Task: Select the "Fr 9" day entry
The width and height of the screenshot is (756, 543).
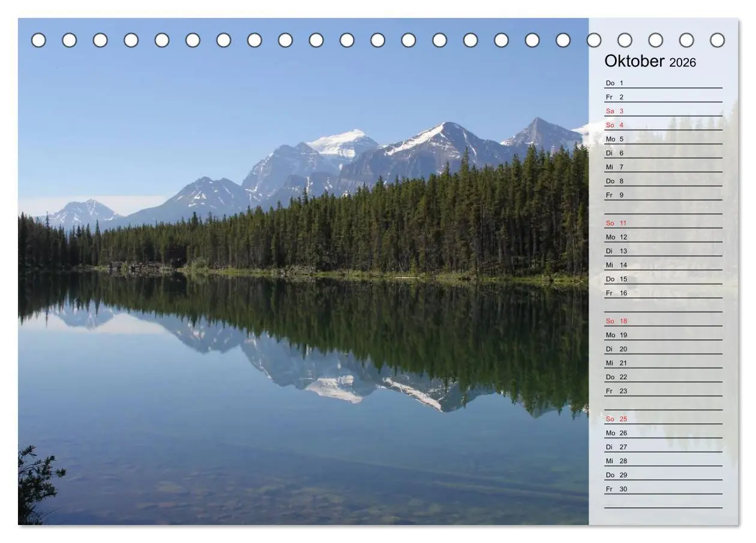Action: tap(663, 195)
